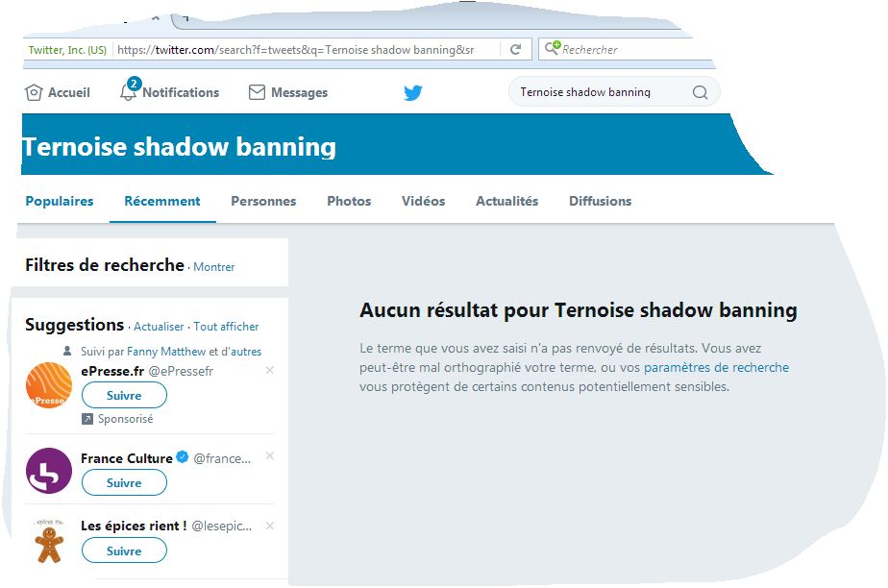Open the Personnes tab
This screenshot has width=888, height=588.
pos(263,202)
